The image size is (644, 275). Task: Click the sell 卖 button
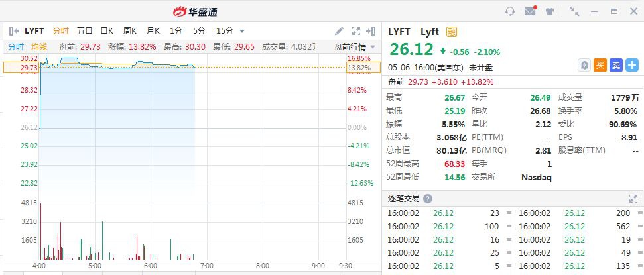tap(616, 65)
